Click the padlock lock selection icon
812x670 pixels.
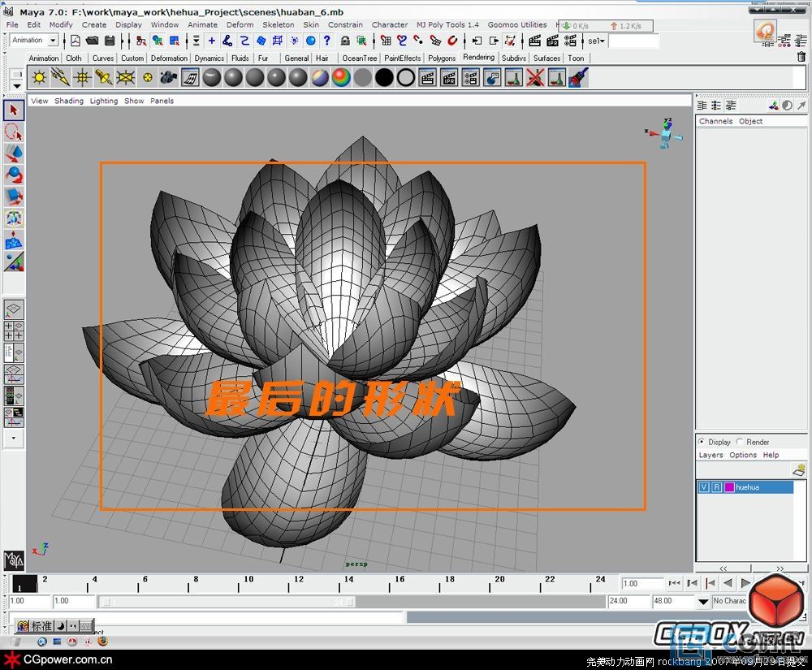pos(345,41)
